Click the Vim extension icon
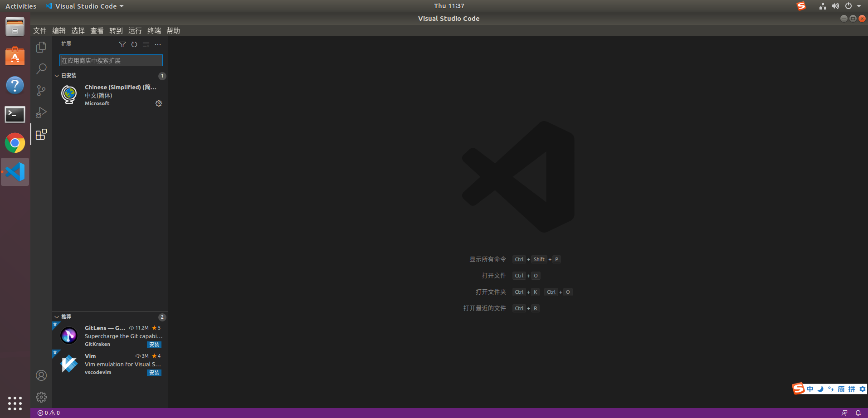868x418 pixels. pyautogui.click(x=69, y=364)
